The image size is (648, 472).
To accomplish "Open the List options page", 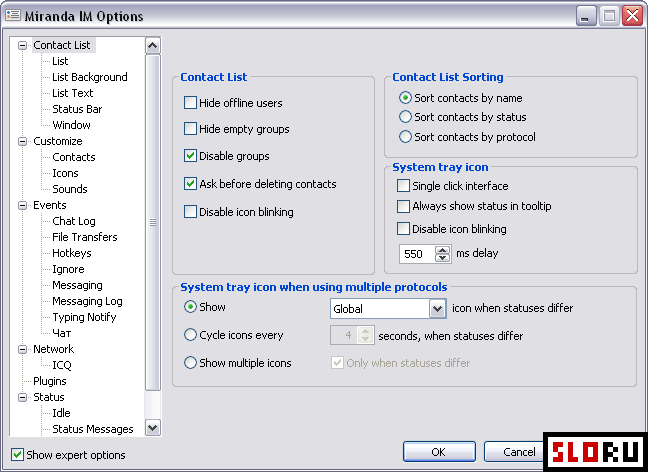I will pyautogui.click(x=60, y=61).
